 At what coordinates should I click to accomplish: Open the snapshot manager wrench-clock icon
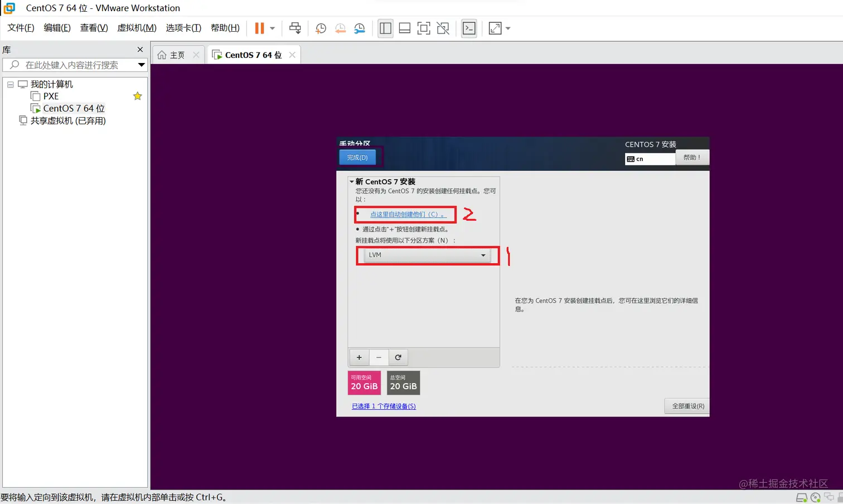click(x=360, y=28)
